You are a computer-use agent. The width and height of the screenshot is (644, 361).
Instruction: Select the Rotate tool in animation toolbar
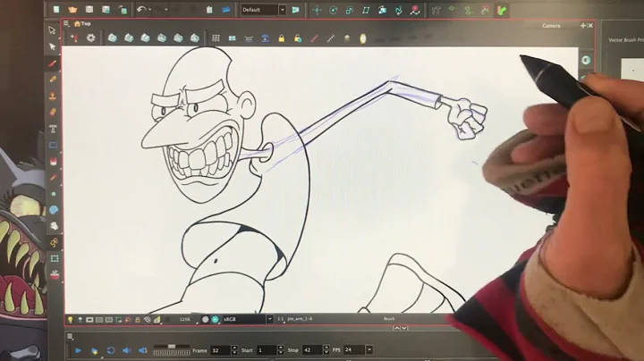pyautogui.click(x=333, y=10)
